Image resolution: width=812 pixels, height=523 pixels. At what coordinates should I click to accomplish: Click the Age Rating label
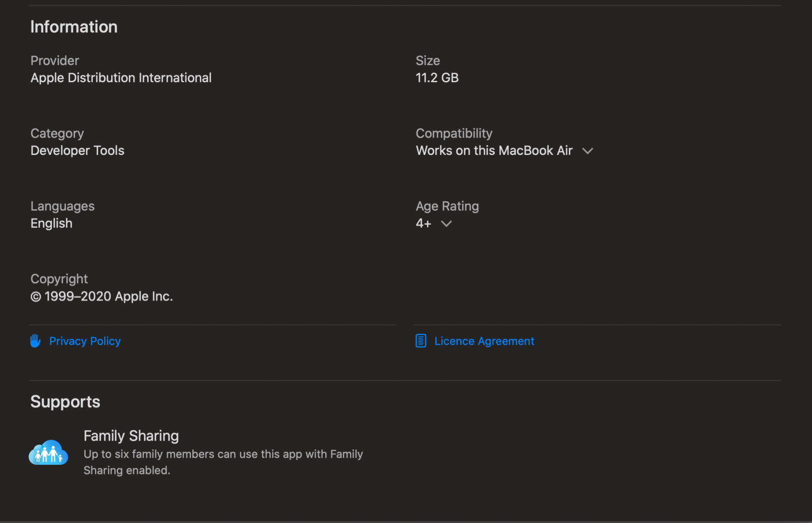tap(447, 206)
